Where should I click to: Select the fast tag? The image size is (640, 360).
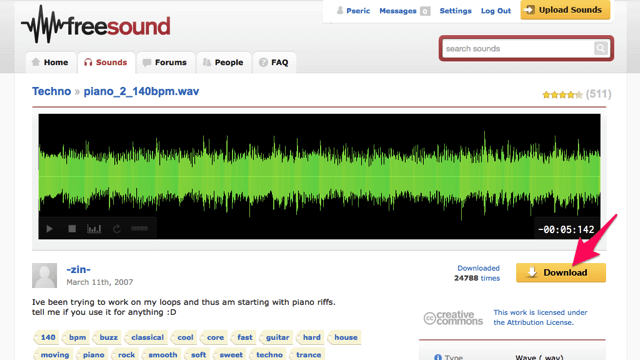click(x=243, y=338)
